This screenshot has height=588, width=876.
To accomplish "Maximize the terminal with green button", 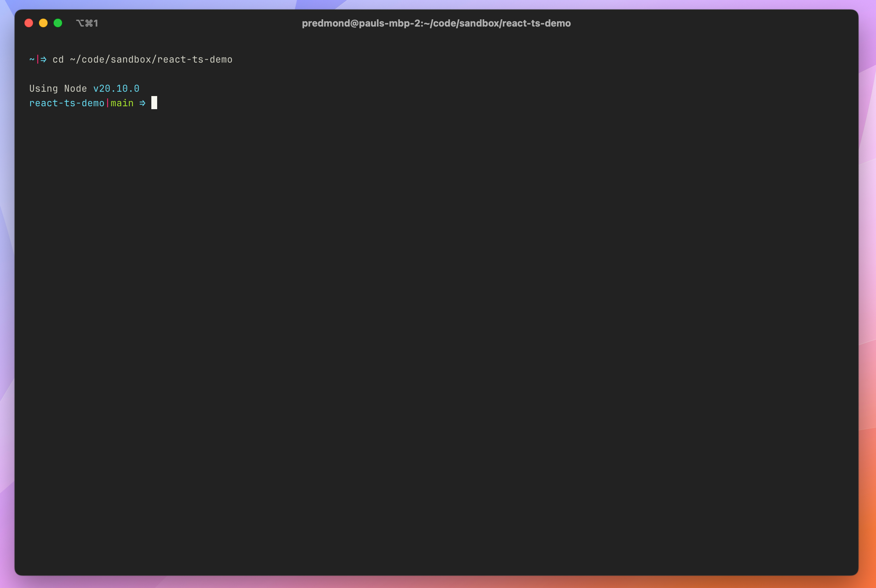I will pyautogui.click(x=58, y=23).
